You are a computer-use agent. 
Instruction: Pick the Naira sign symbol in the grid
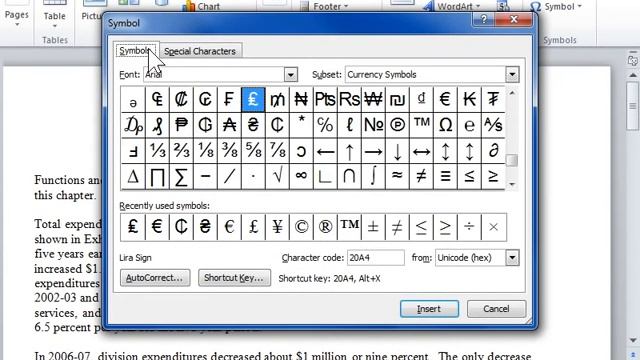(301, 99)
